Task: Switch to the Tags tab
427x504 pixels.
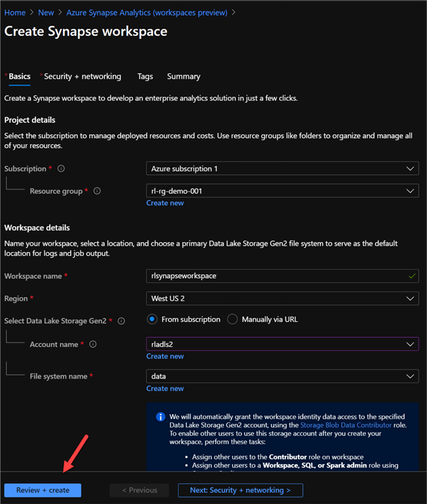Action: click(145, 77)
